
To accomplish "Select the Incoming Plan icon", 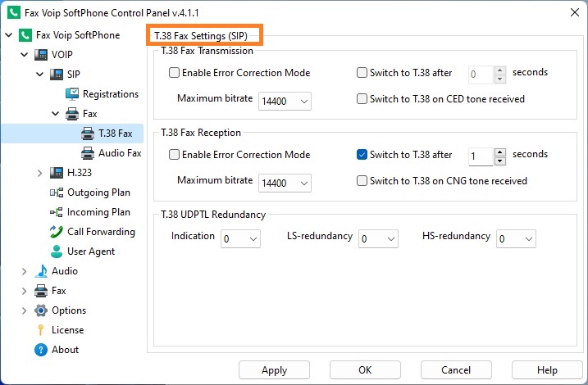I will click(57, 212).
